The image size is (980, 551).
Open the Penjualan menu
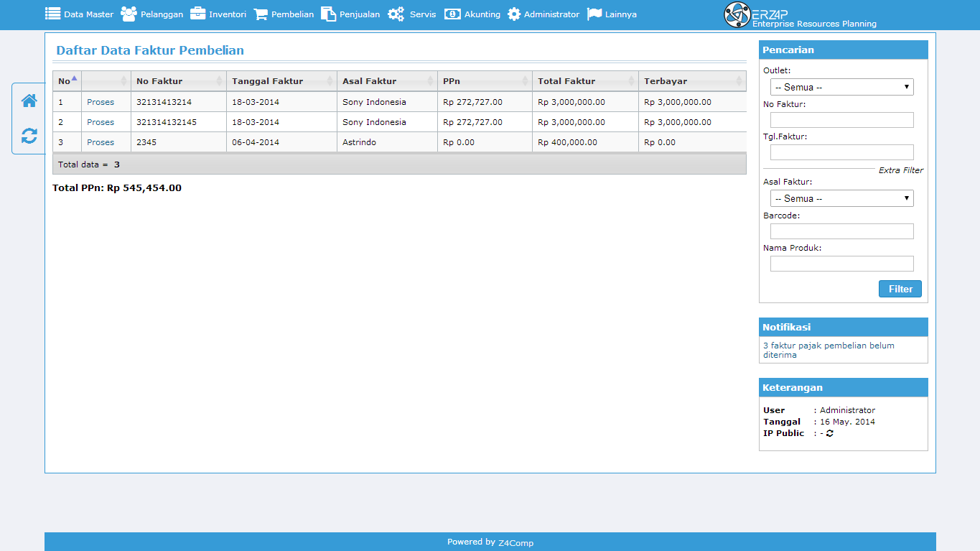tap(350, 14)
